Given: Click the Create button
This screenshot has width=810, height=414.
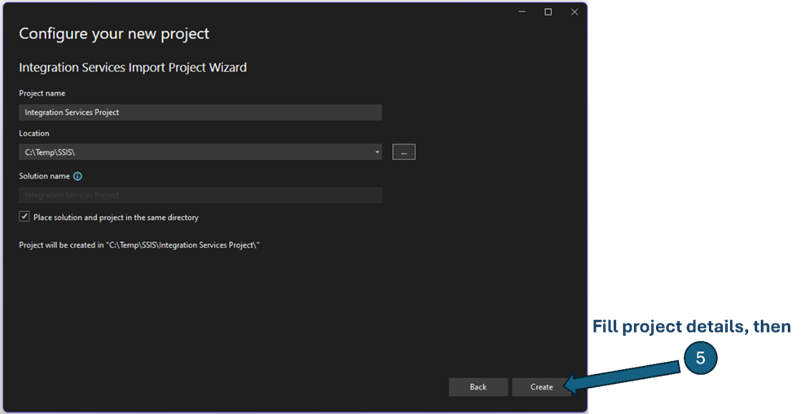Looking at the screenshot, I should 541,387.
